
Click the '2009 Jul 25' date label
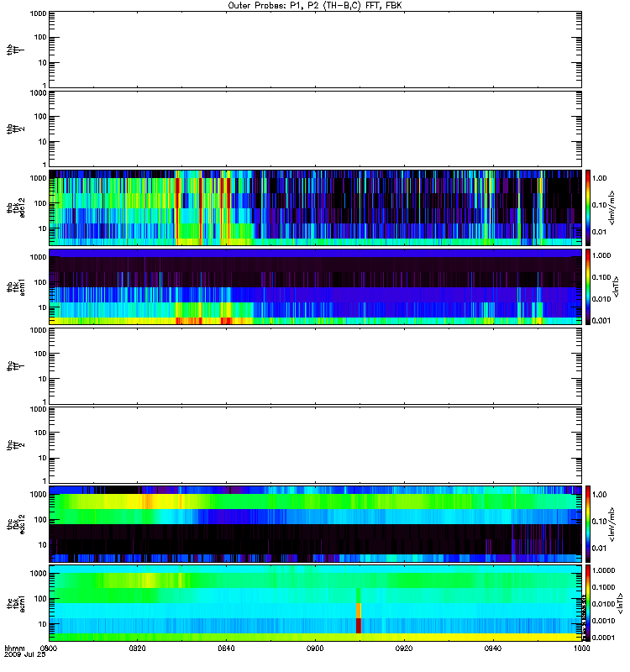pyautogui.click(x=25, y=654)
